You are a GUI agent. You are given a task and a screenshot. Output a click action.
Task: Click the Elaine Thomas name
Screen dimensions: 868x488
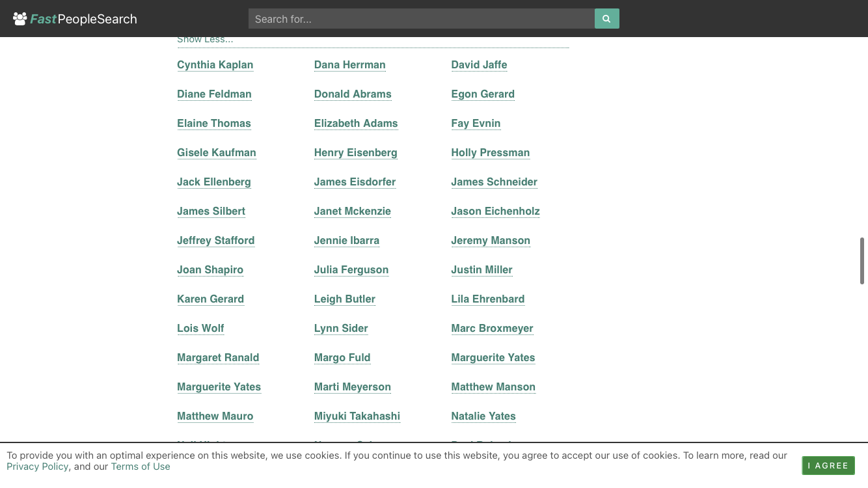coord(213,123)
